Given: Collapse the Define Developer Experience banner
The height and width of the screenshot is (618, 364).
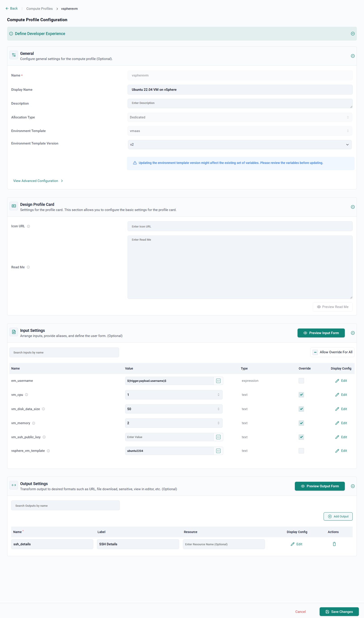Looking at the screenshot, I should coord(353,34).
